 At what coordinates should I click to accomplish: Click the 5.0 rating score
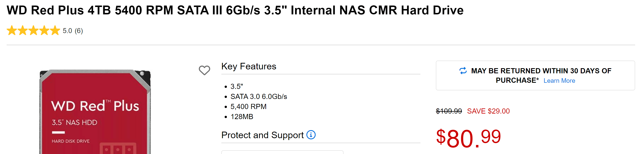[67, 31]
